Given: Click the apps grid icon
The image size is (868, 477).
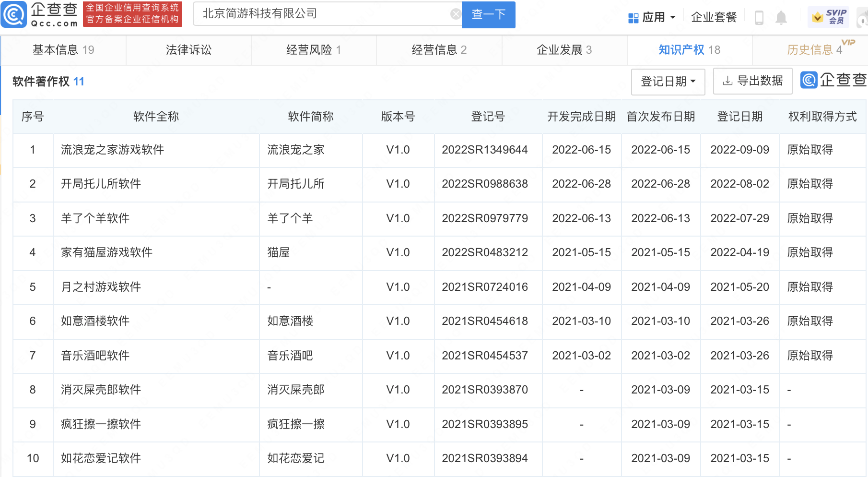Looking at the screenshot, I should pyautogui.click(x=633, y=18).
